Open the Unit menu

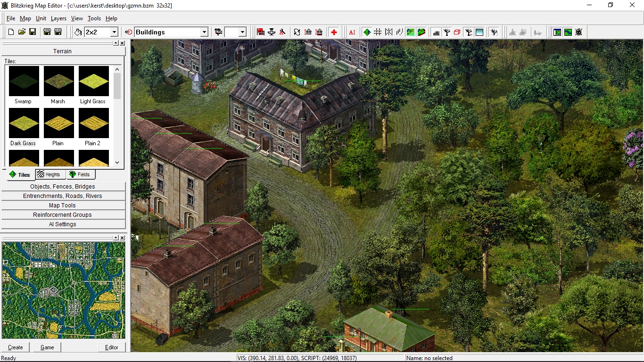[41, 18]
